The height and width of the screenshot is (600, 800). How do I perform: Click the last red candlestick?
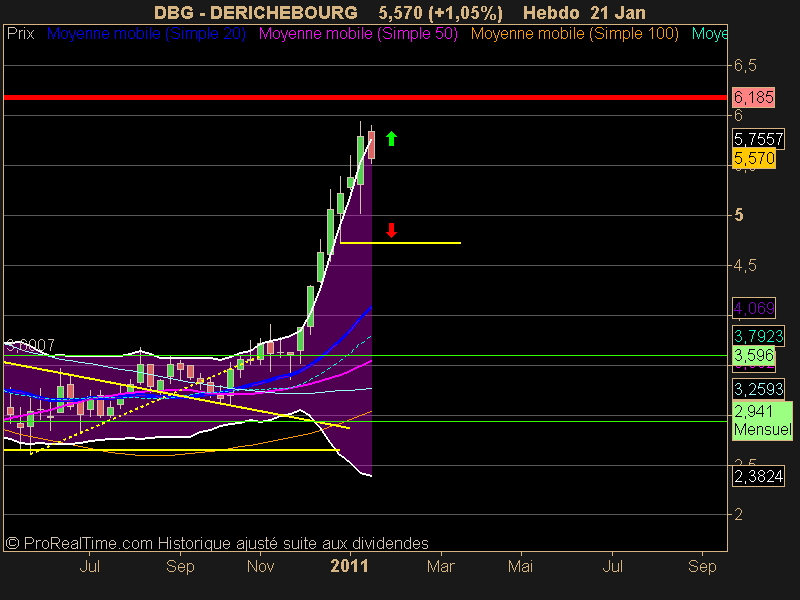click(x=371, y=145)
